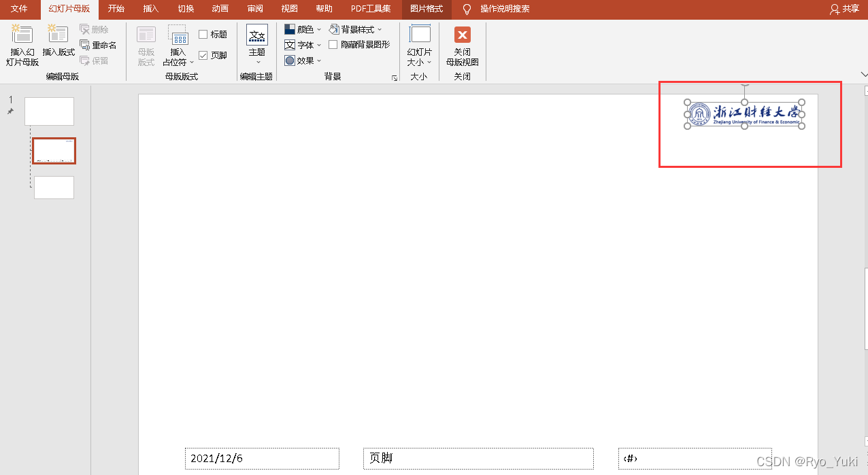Viewport: 868px width, 475px height.
Task: Open the Help (帮助) tab
Action: coord(324,9)
